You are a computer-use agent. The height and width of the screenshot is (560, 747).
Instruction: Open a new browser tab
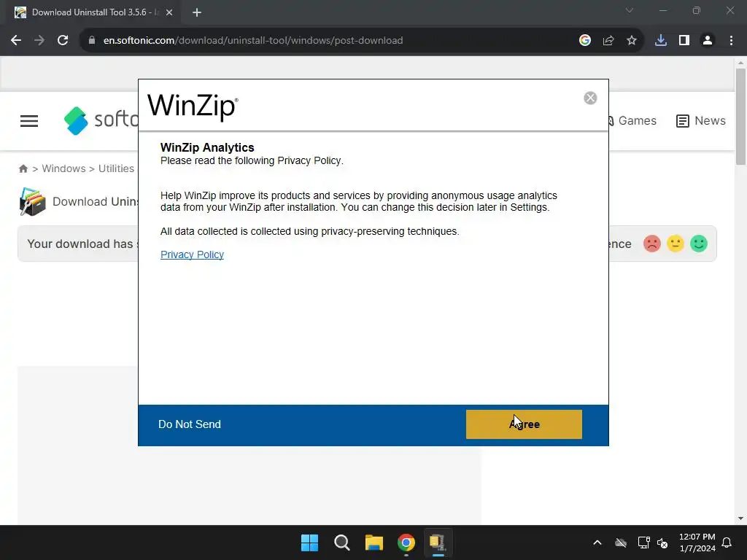[197, 12]
